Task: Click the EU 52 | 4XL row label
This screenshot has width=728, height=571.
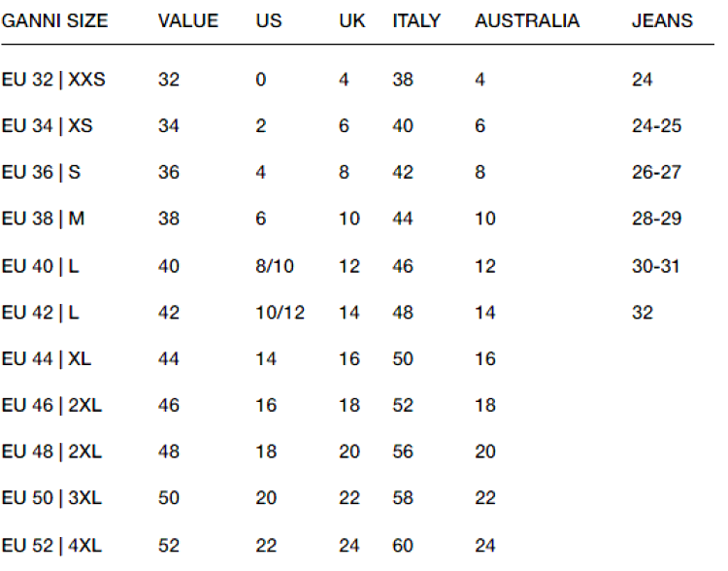Action: (51, 546)
